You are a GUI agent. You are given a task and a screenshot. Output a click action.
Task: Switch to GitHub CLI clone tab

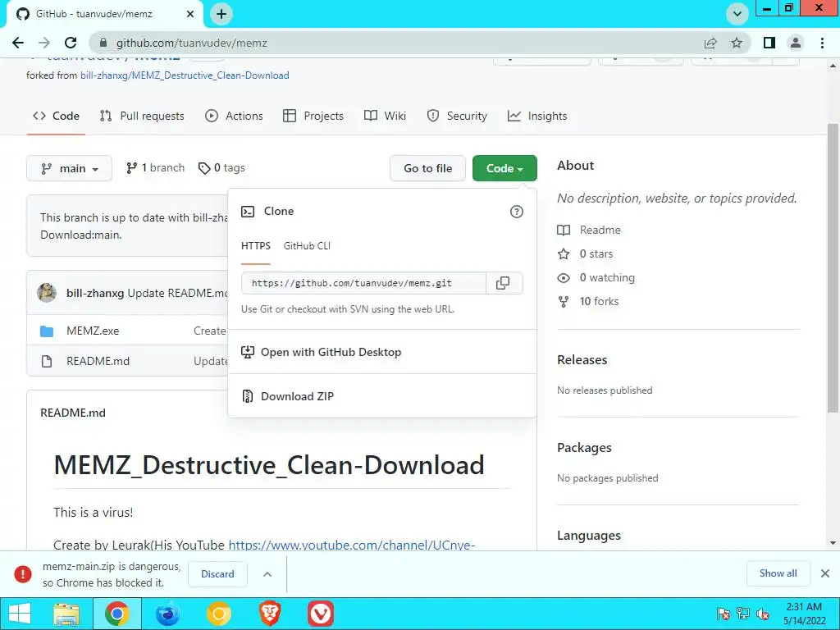coord(307,246)
